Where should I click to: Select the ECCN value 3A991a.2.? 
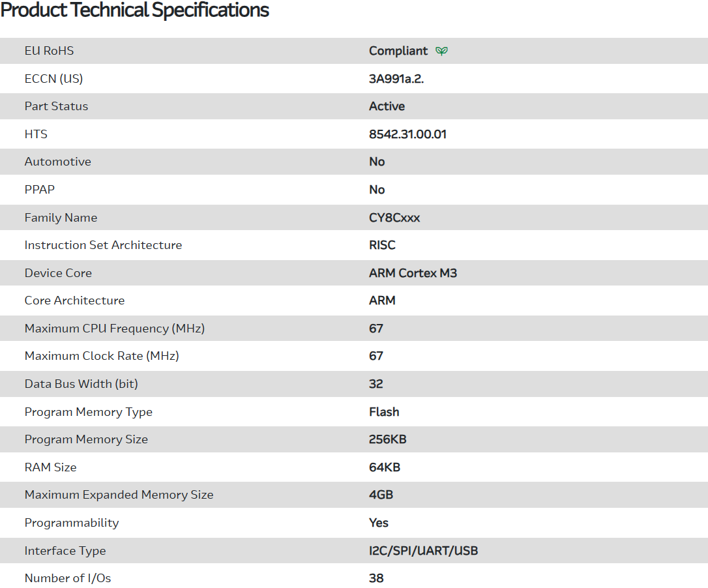(x=401, y=79)
